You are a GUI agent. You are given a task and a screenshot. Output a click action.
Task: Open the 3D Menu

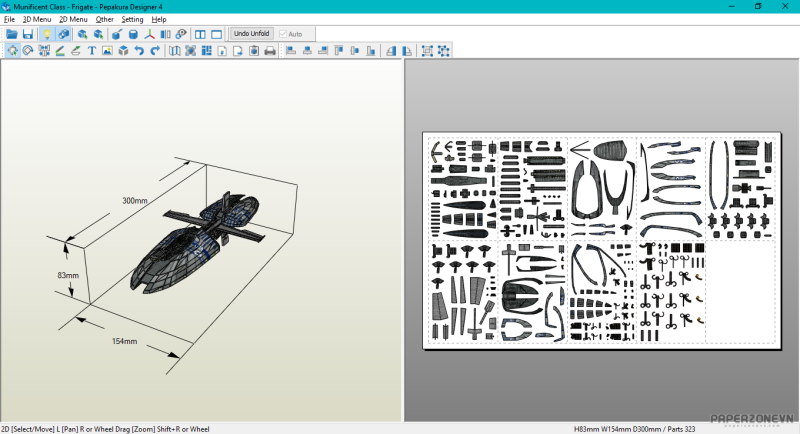[x=37, y=19]
